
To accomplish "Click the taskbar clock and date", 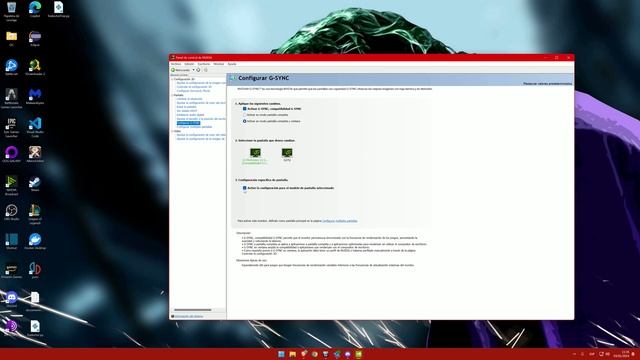I will point(621,354).
